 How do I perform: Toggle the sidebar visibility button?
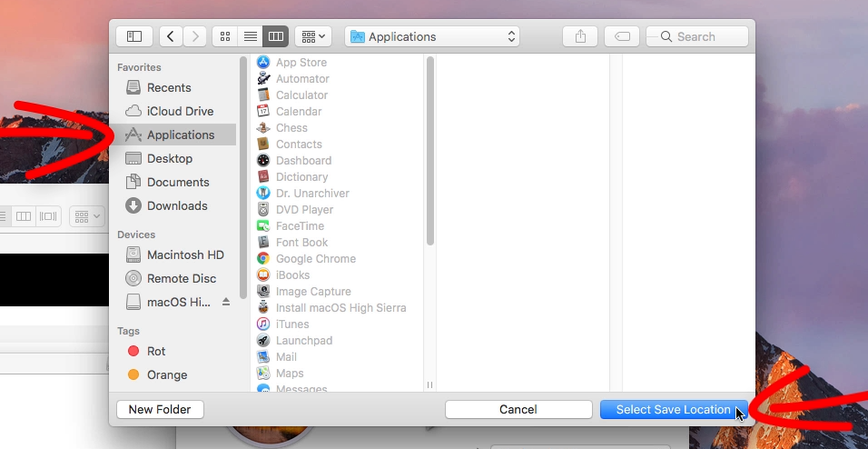pos(134,36)
